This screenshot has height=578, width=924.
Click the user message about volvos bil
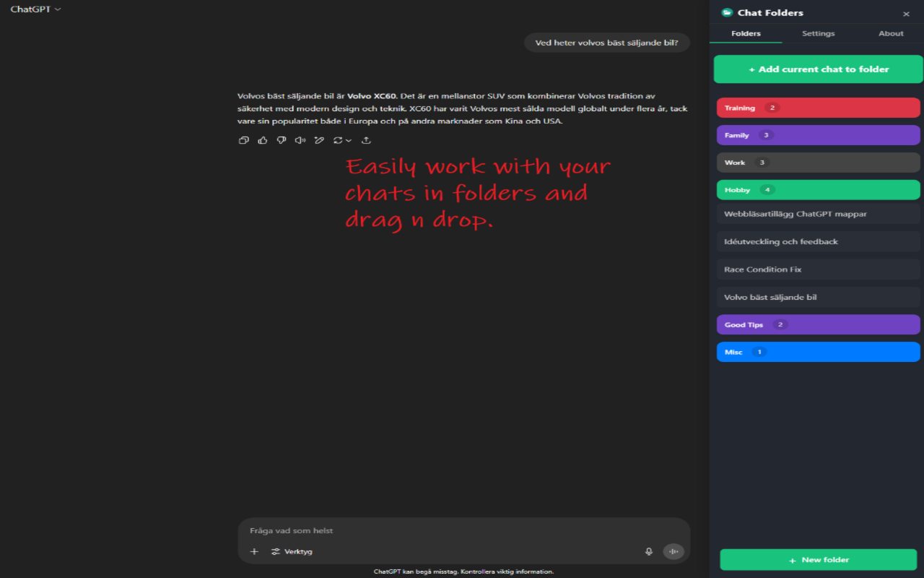point(606,43)
